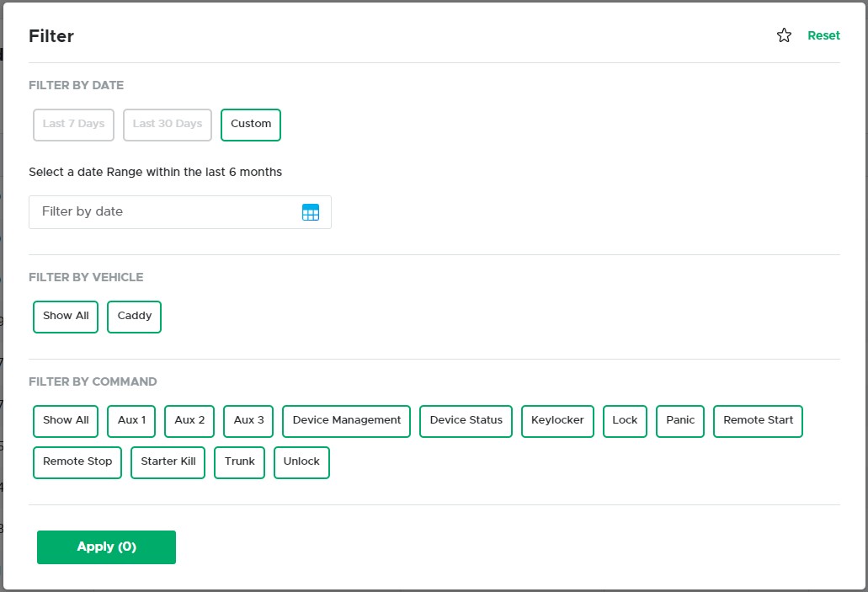Select the Device Status command filter
The width and height of the screenshot is (868, 592).
coord(466,421)
